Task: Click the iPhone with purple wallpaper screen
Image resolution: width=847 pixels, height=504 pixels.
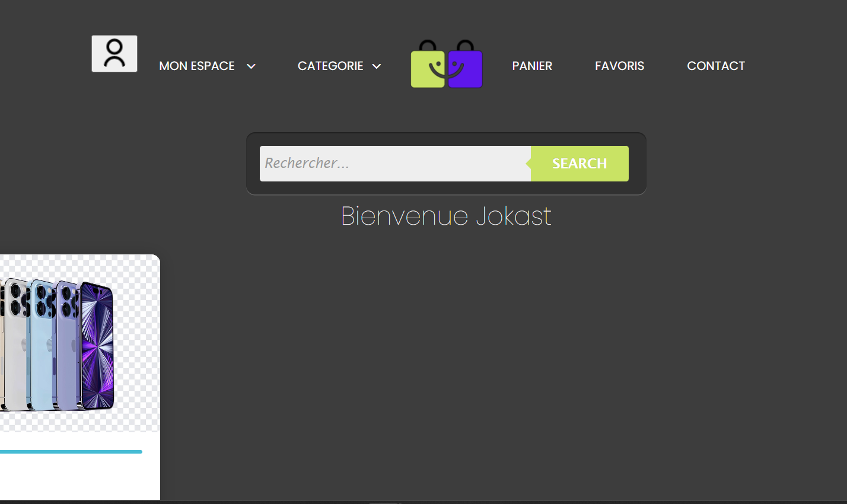Action: (x=97, y=346)
